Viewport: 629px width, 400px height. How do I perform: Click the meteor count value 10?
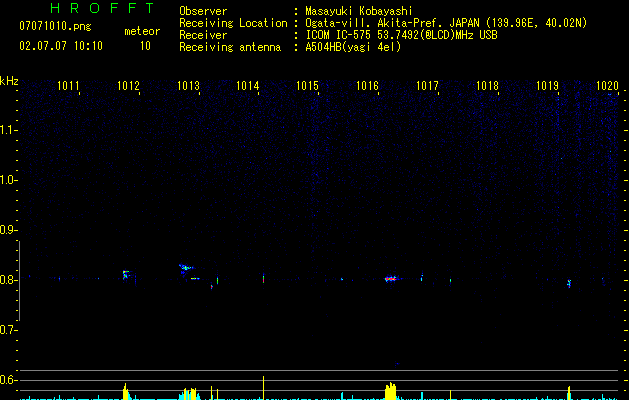pyautogui.click(x=145, y=46)
